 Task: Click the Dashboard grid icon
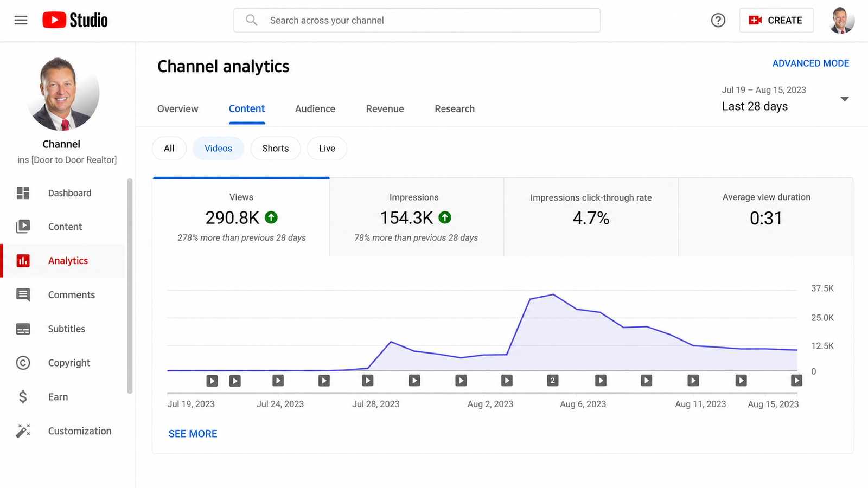pyautogui.click(x=23, y=193)
